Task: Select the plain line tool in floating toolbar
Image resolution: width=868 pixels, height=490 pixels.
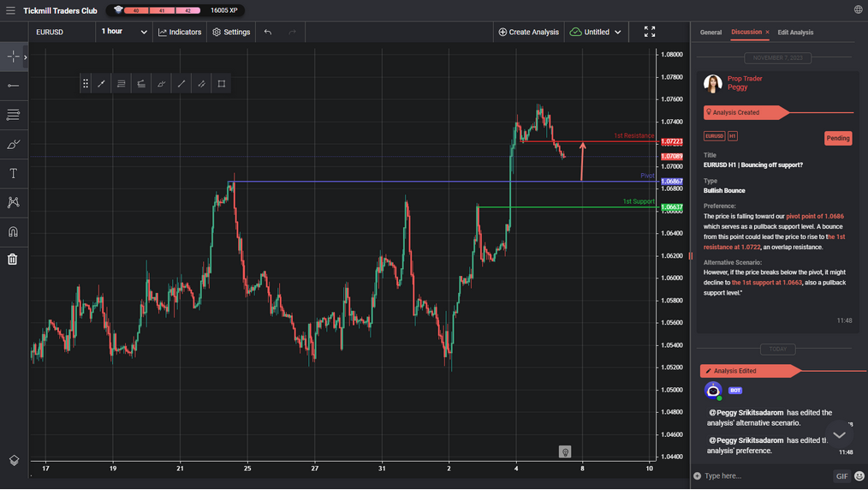Action: pos(181,84)
